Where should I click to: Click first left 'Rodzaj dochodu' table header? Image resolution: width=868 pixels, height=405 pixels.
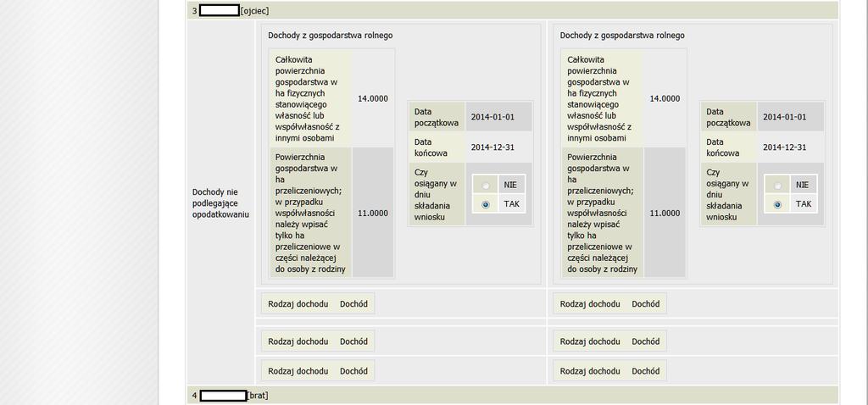click(x=298, y=303)
